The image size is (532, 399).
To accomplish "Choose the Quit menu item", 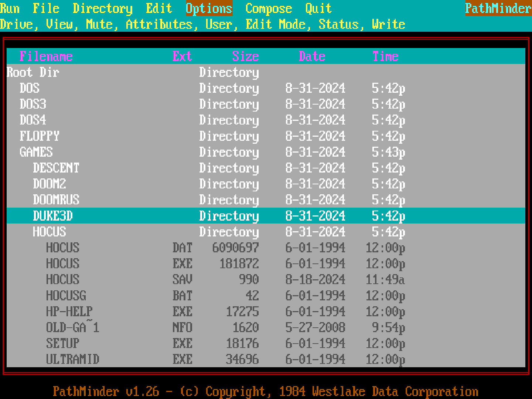I will pos(319,8).
